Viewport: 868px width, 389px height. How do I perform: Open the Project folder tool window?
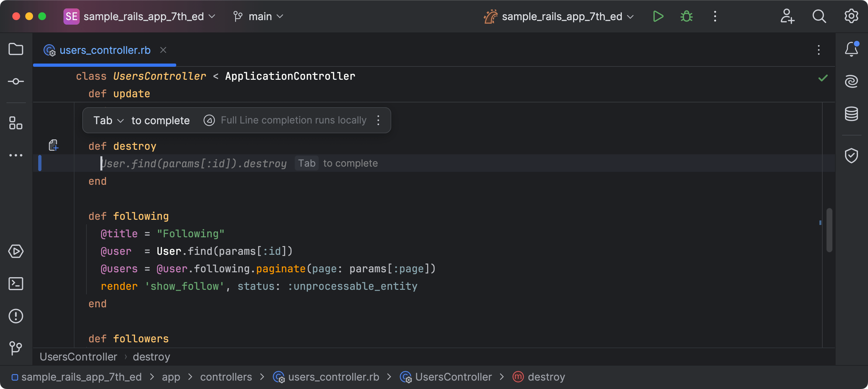click(16, 49)
